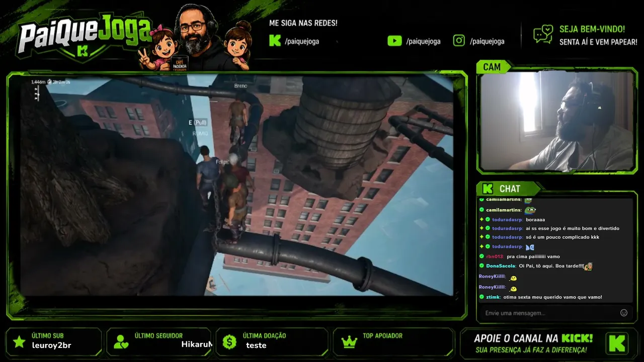Click username "DonaSacola" in chat
The width and height of the screenshot is (644, 362).
point(501,266)
